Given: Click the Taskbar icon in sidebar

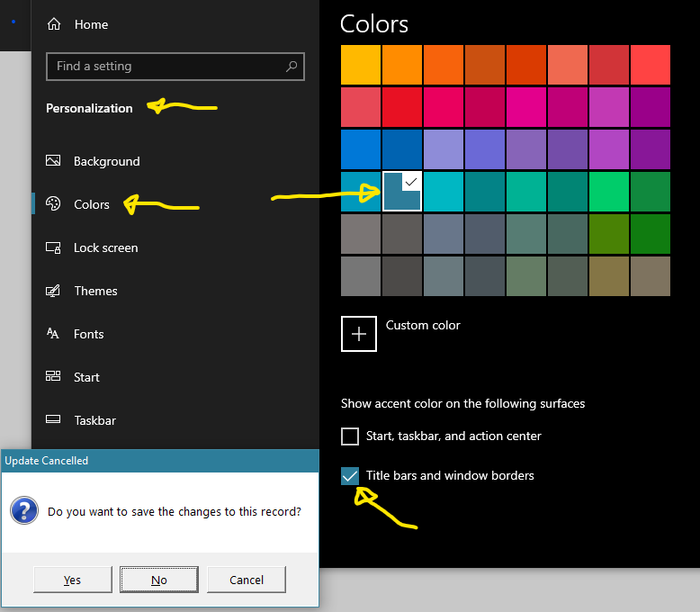Looking at the screenshot, I should tap(54, 420).
